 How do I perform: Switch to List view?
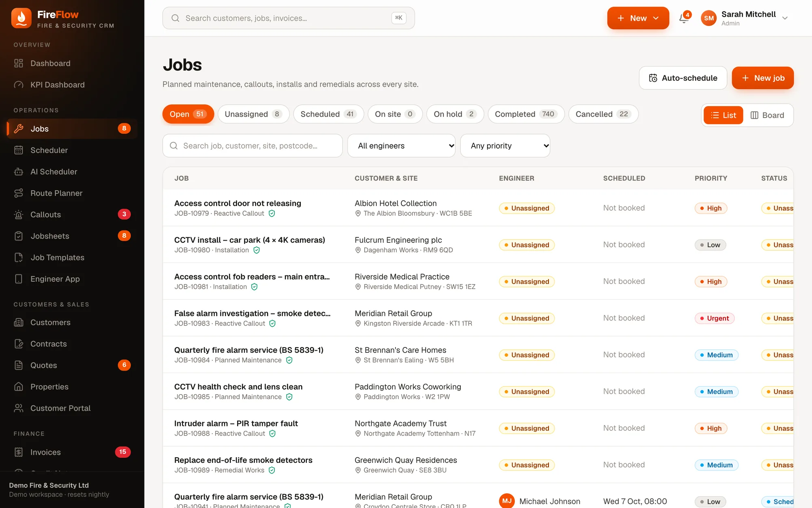click(x=723, y=115)
